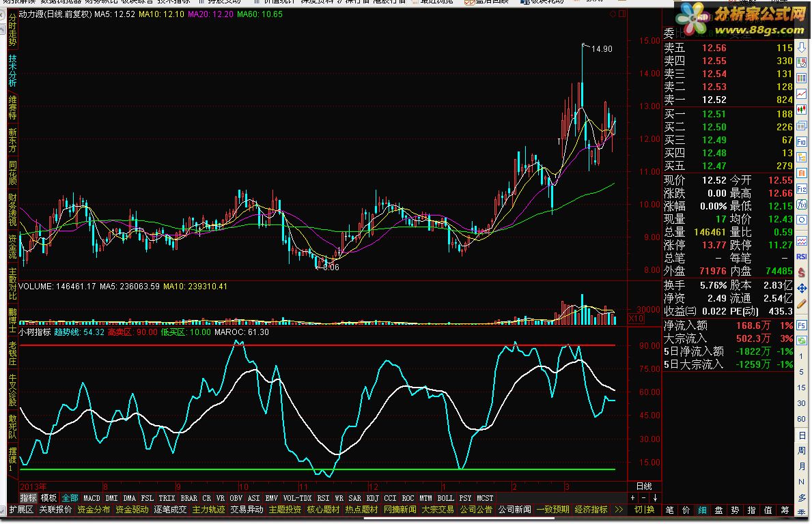Expand more bottom tabs with >> arrow
This screenshot has width=812, height=524.
click(x=618, y=510)
